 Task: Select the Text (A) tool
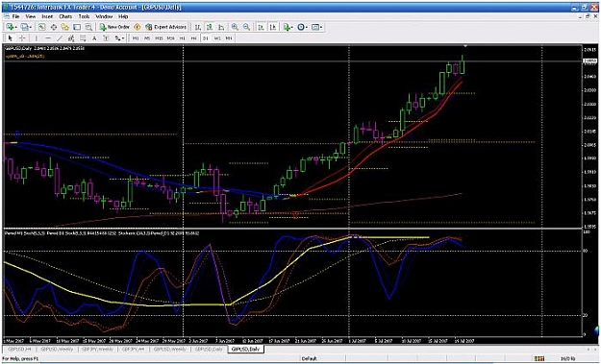tap(94, 38)
